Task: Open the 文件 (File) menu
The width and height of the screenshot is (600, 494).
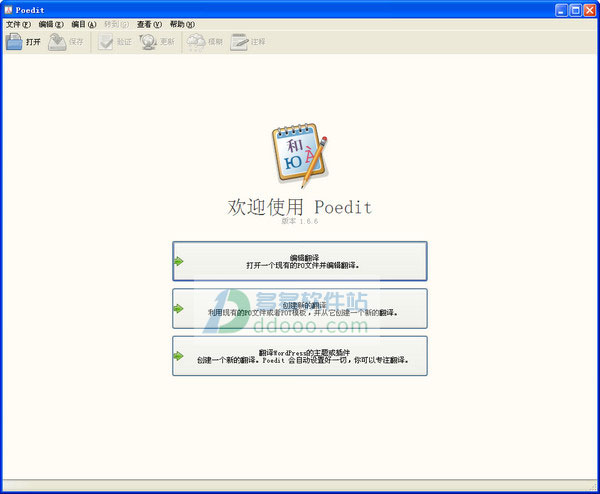Action: point(18,24)
